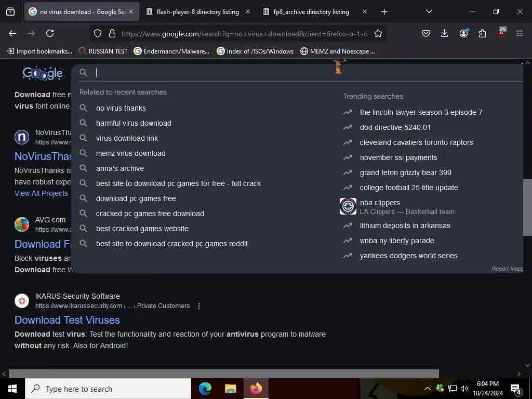532x399 pixels.
Task: Close the flash-player-8 directory listing tab
Action: pyautogui.click(x=248, y=11)
